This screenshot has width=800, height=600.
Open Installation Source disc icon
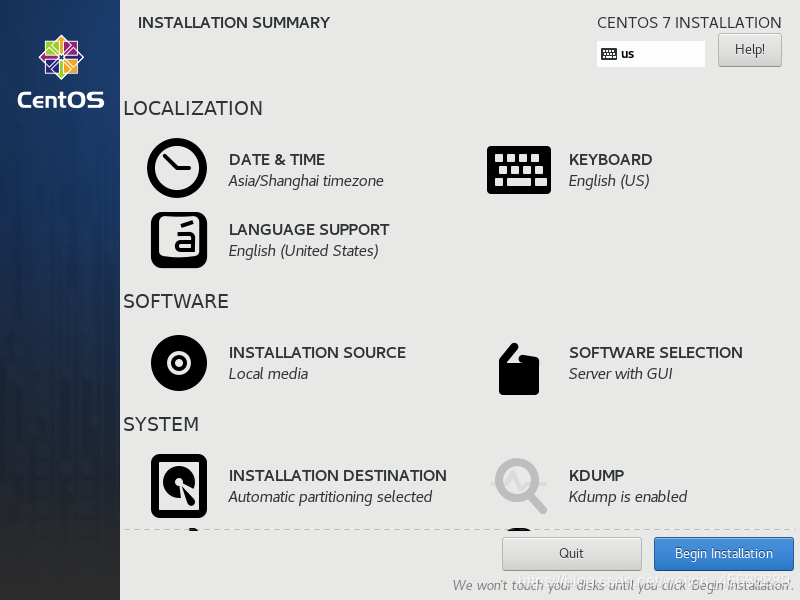[179, 363]
